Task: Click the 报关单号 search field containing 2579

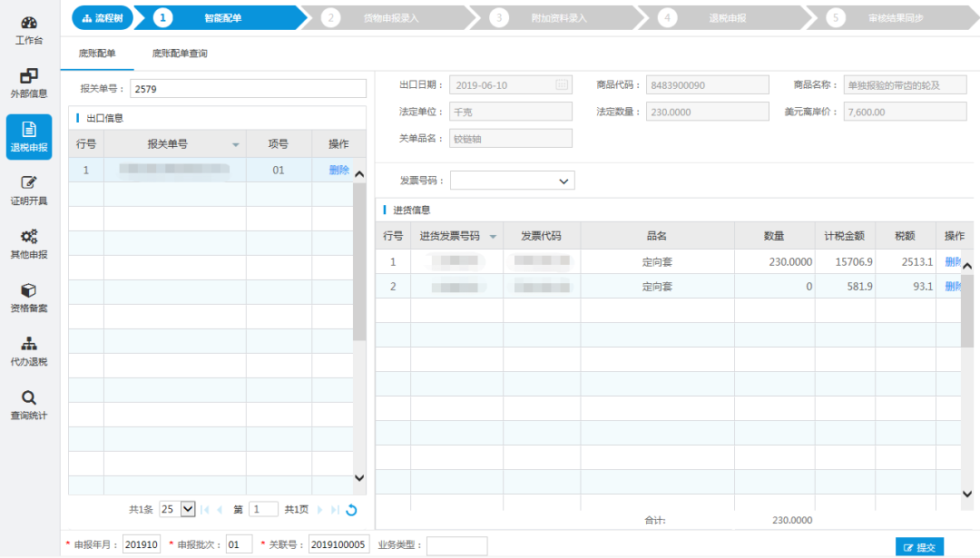Action: tap(248, 89)
